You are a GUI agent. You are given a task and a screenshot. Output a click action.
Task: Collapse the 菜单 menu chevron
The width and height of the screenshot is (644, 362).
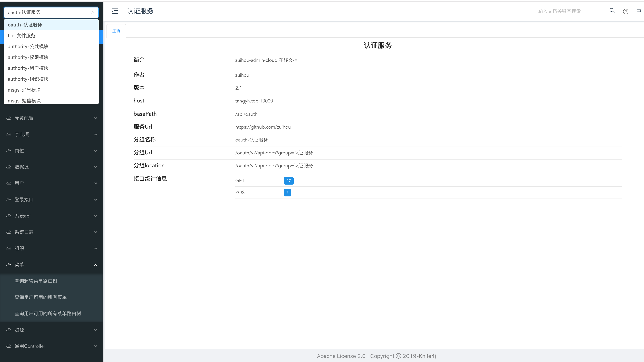coord(95,265)
